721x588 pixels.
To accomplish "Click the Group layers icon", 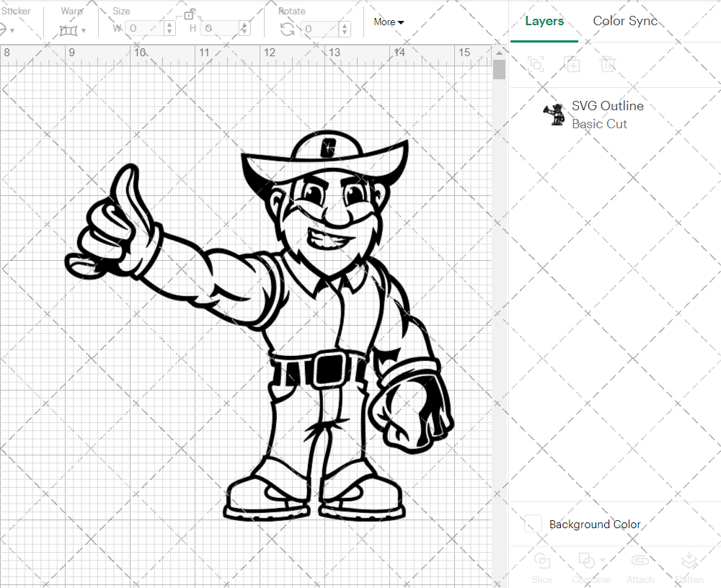I will (536, 65).
